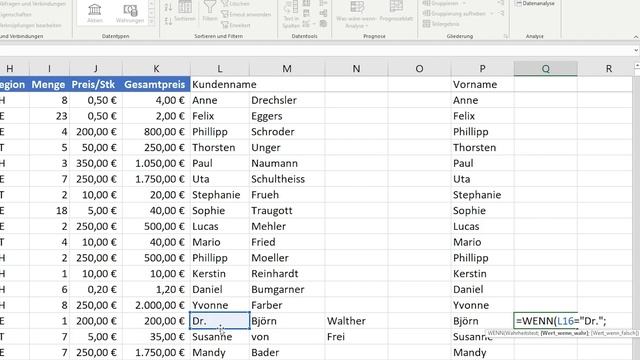The width and height of the screenshot is (640, 360).
Task: Select the cell containing Unger
Action: pyautogui.click(x=287, y=147)
